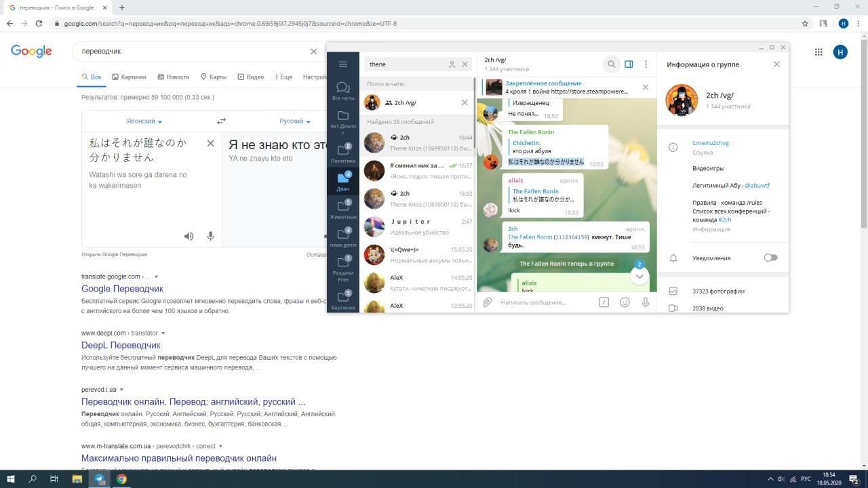Open the 'Google Переводчик' search result
The height and width of the screenshot is (488, 868).
[122, 289]
